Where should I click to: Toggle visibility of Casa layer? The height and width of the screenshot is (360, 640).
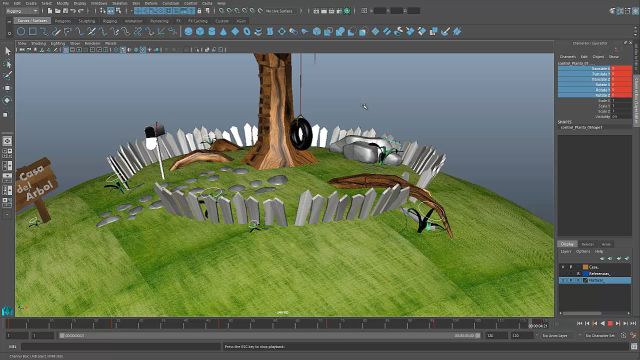563,267
